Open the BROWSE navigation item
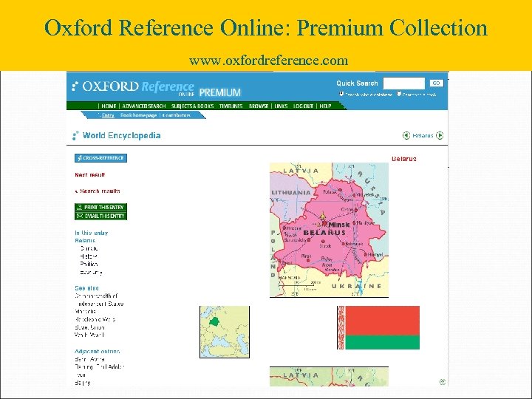 (x=259, y=106)
